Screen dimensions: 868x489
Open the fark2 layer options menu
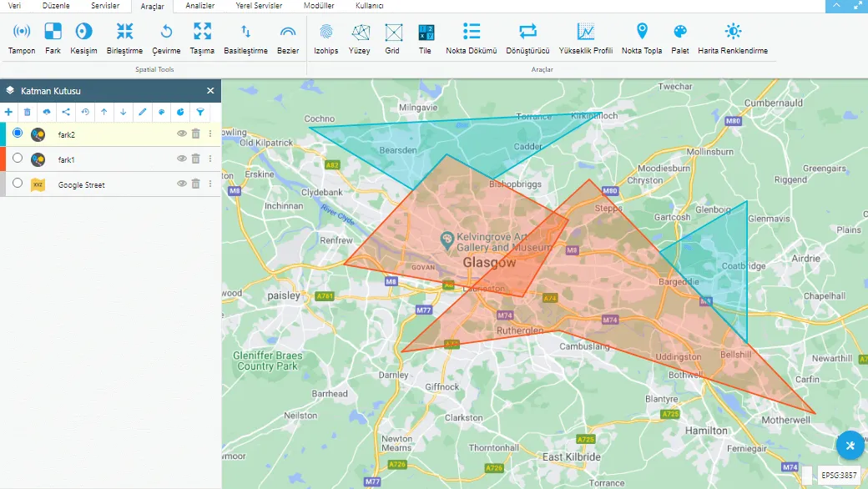click(210, 134)
